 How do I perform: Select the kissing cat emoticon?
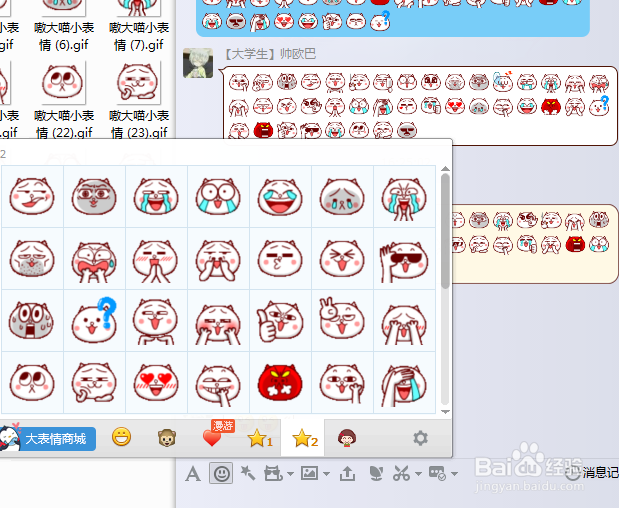[x=280, y=259]
